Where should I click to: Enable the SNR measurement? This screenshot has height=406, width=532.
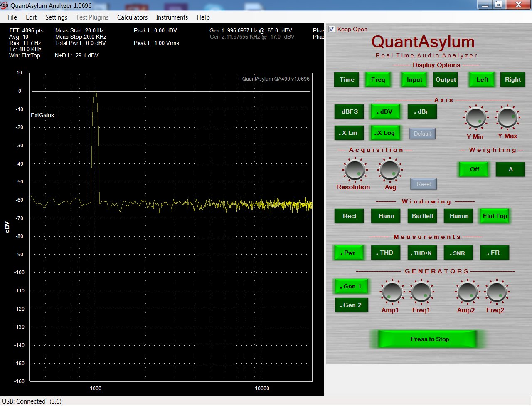(x=458, y=253)
